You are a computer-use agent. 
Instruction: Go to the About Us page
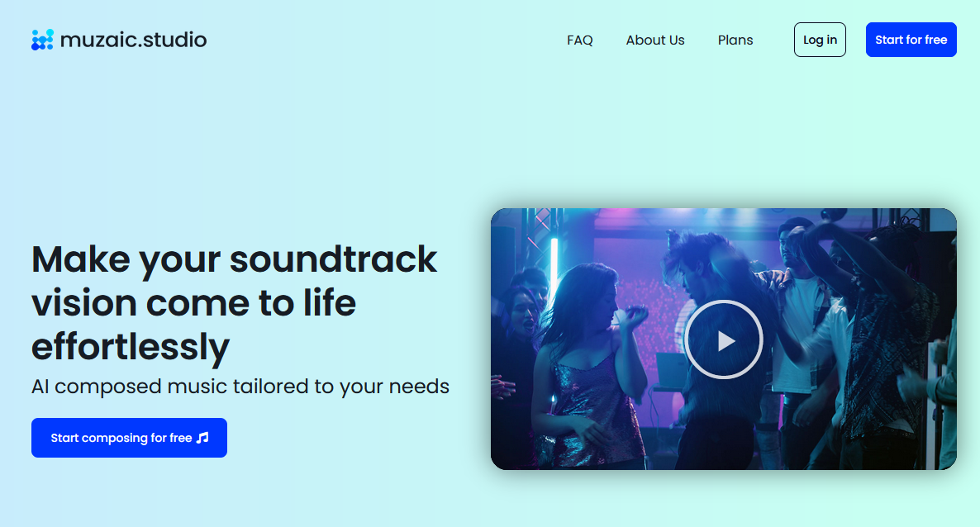655,40
